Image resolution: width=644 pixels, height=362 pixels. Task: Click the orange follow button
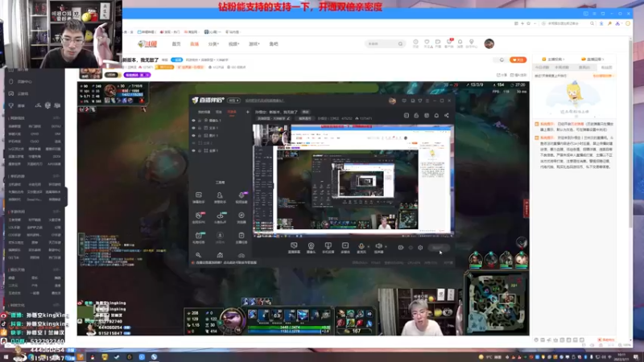(518, 60)
